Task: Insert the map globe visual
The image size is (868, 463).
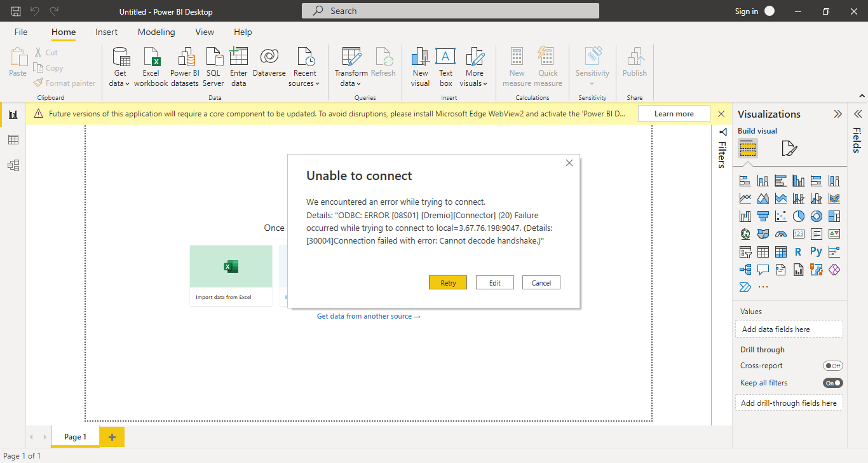Action: click(x=745, y=234)
